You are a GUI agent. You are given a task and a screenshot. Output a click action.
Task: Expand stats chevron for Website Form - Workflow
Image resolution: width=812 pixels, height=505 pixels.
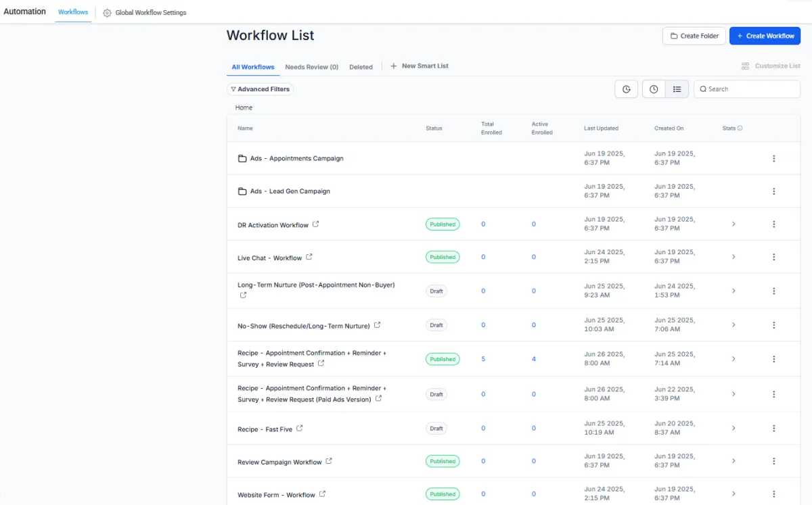coord(734,494)
